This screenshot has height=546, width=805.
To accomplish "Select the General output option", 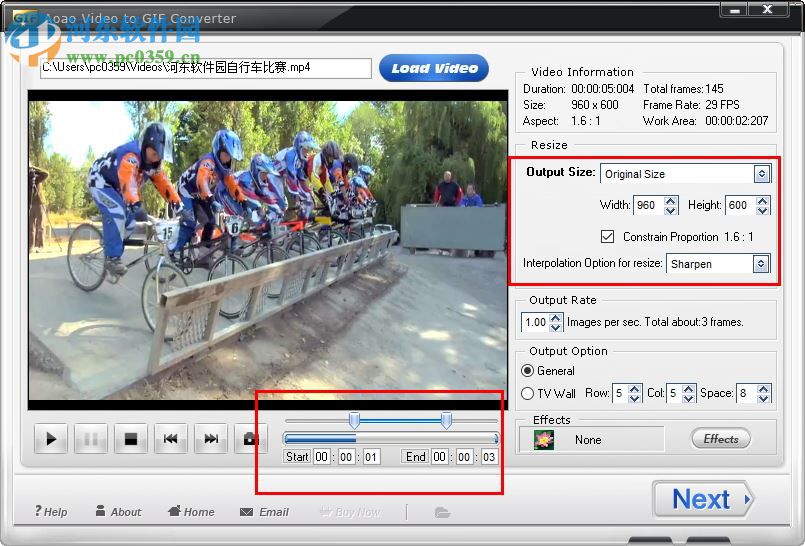I will point(527,370).
